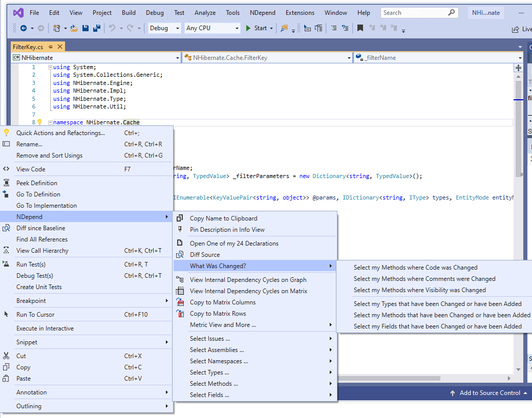Click the Search input field
This screenshot has width=532, height=418.
click(419, 13)
